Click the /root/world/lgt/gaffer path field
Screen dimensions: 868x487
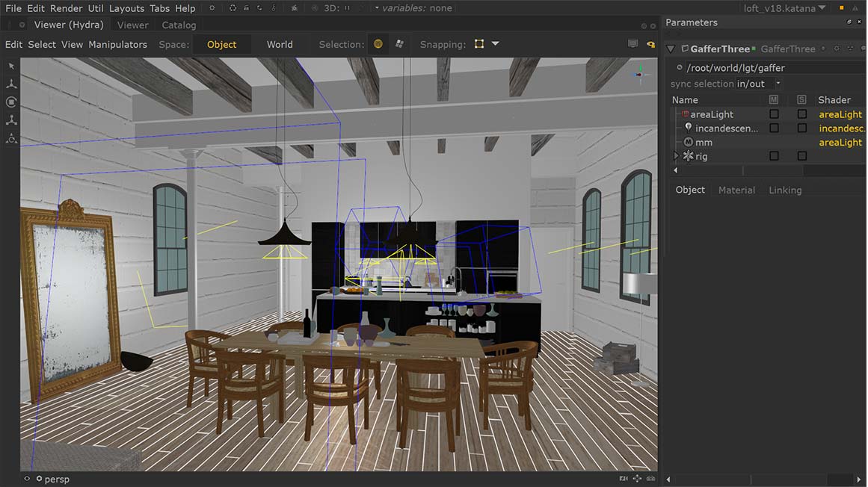[x=770, y=68]
